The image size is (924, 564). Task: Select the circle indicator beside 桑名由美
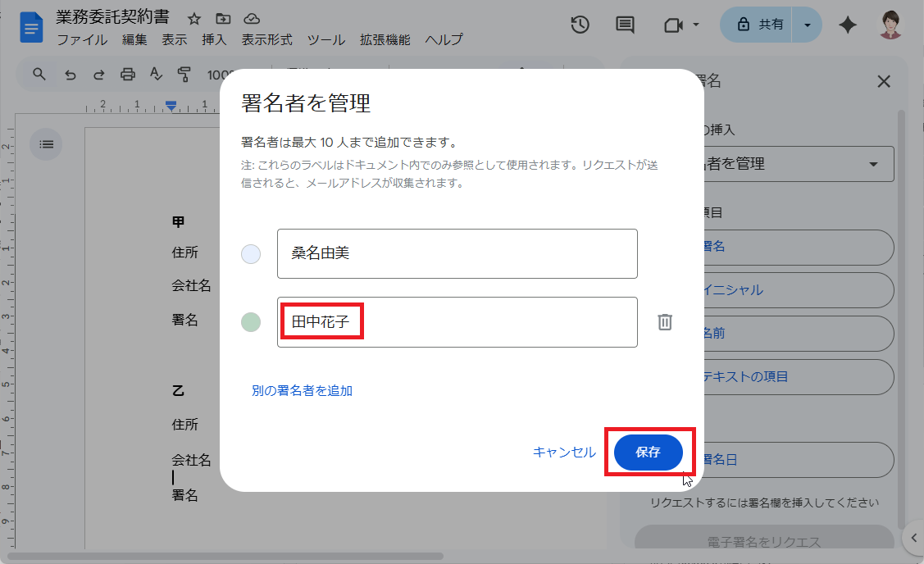251,254
